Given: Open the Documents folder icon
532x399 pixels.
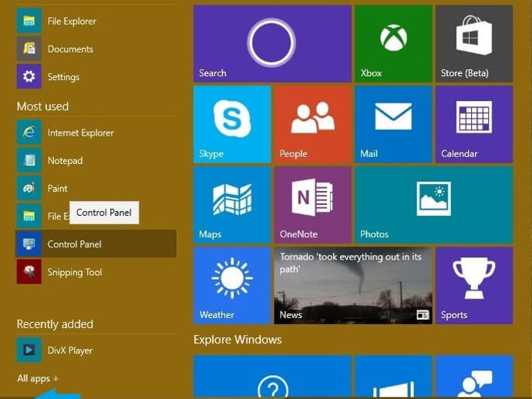Looking at the screenshot, I should click(x=29, y=49).
